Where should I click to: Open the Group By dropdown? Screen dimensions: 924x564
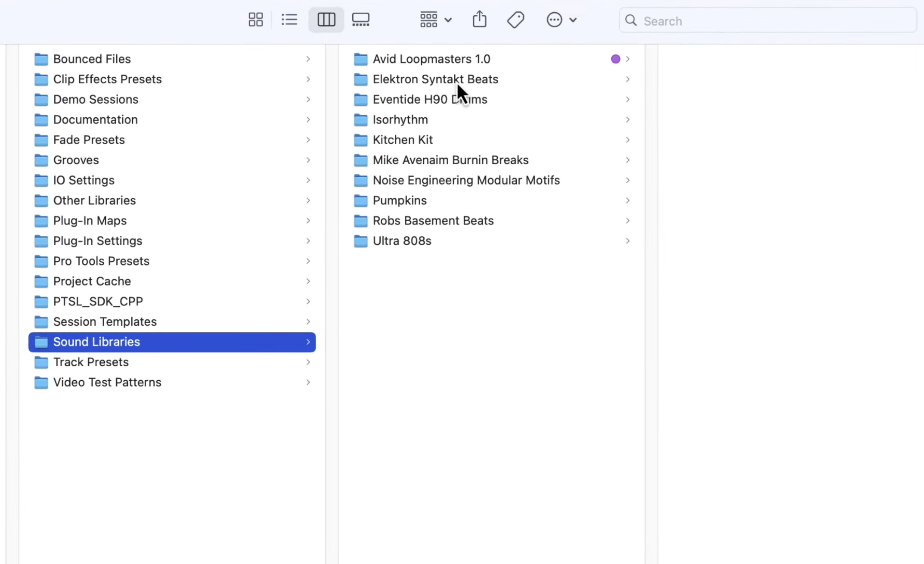[x=435, y=19]
